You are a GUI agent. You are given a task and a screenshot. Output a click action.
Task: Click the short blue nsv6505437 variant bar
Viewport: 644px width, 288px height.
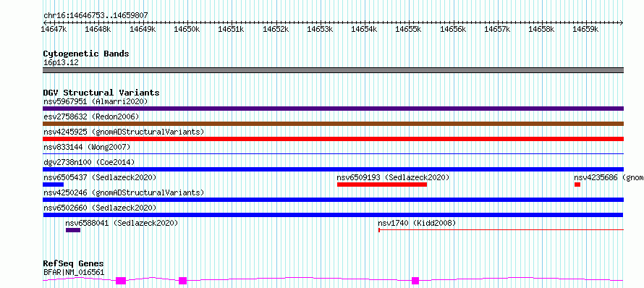coord(53,185)
